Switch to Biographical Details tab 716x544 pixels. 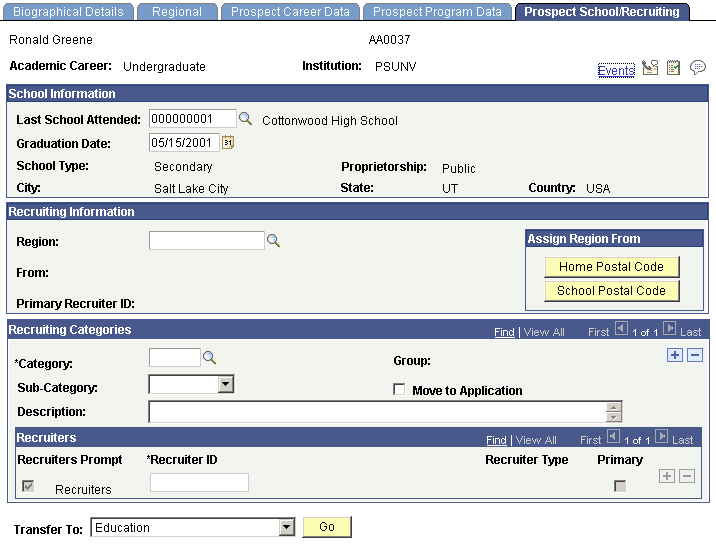click(x=68, y=12)
